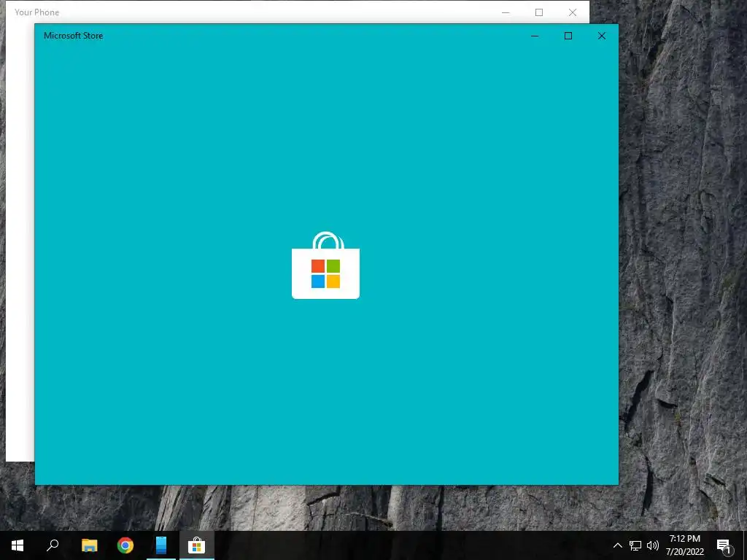
Task: Maximize the Your Phone window
Action: pyautogui.click(x=539, y=12)
